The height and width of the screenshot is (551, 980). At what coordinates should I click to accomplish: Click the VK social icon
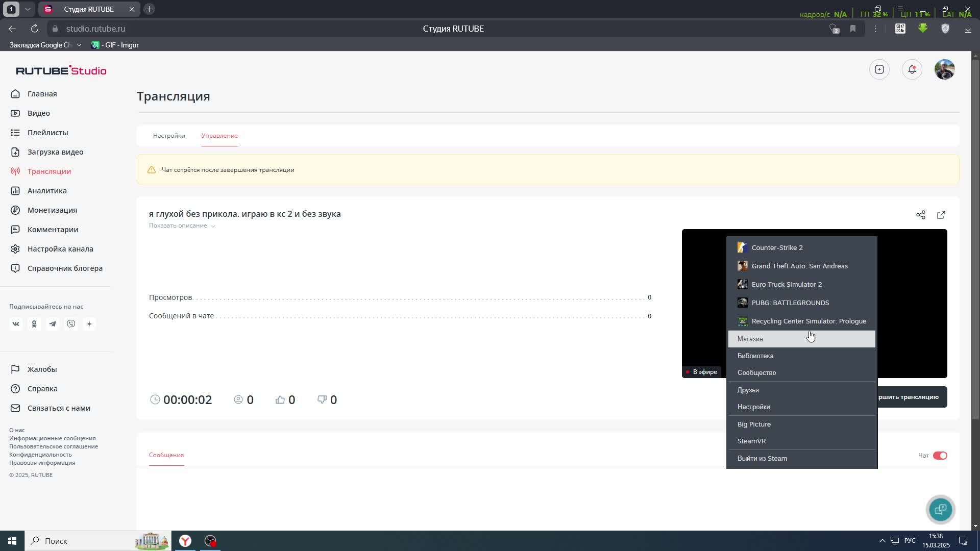point(16,324)
